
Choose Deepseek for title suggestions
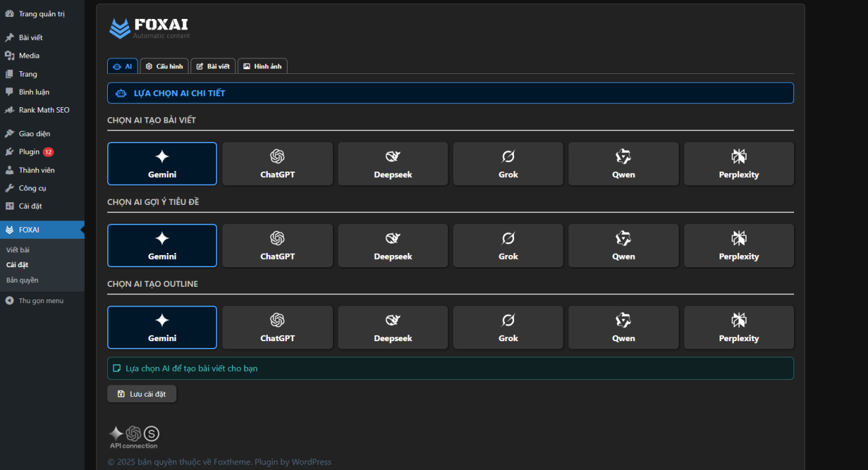(393, 246)
